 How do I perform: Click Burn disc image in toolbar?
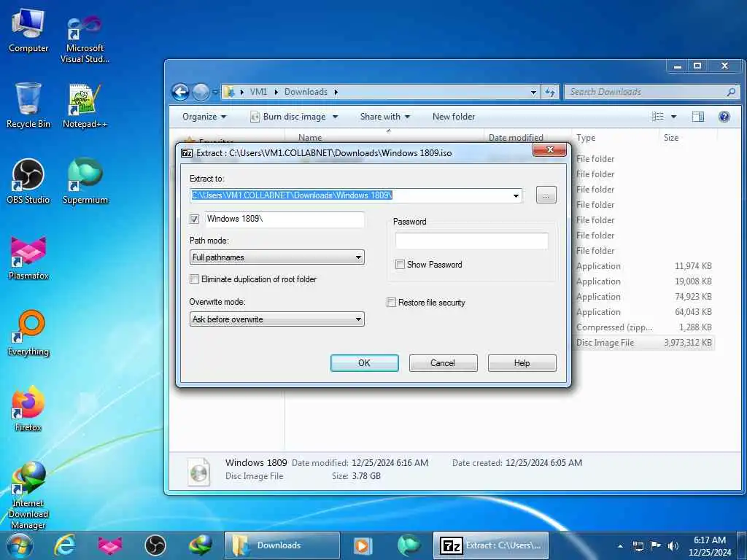289,117
